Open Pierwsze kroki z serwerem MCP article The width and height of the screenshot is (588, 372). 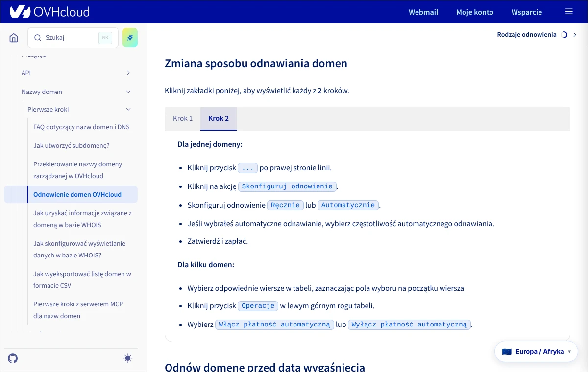tap(78, 310)
